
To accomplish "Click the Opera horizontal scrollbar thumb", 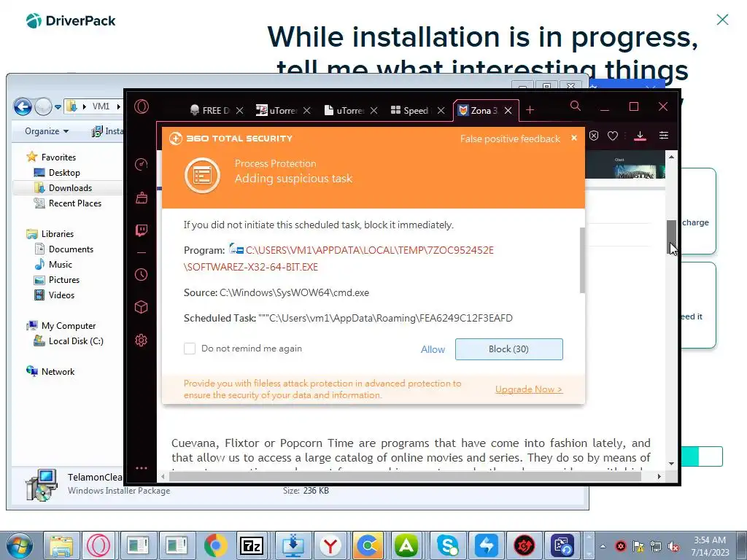I will click(x=405, y=476).
